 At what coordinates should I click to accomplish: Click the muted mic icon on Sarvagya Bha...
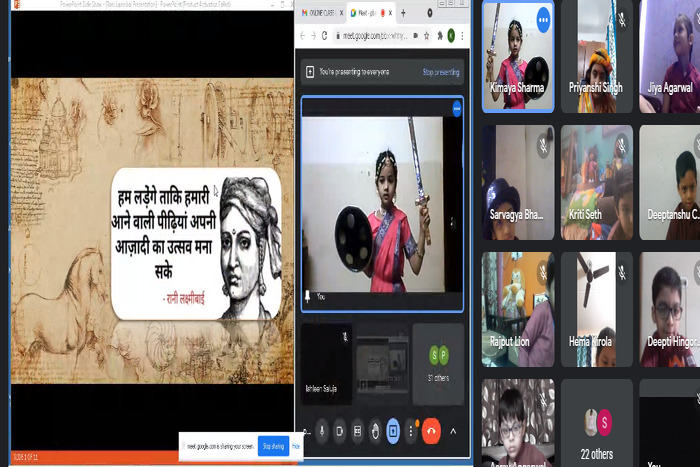point(544,145)
